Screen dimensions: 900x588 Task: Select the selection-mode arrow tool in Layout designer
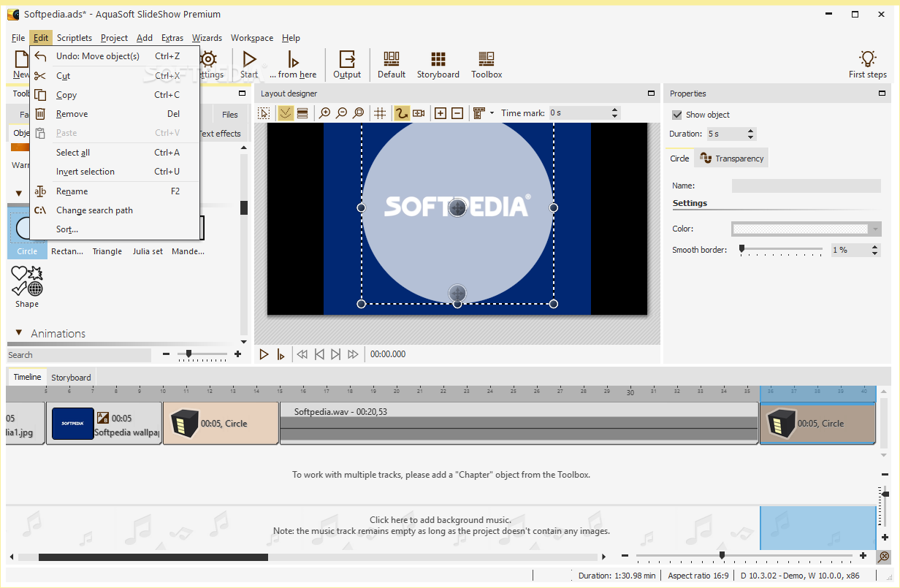click(x=264, y=113)
